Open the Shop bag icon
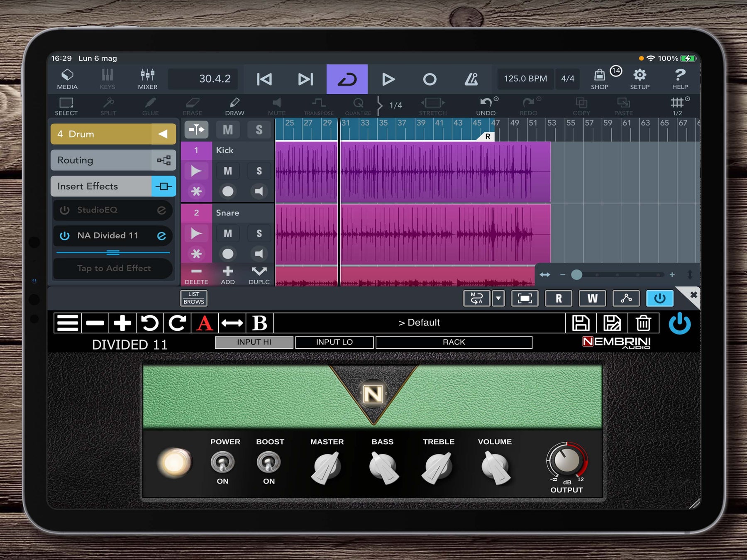Screen dimensions: 747x560 point(599,79)
